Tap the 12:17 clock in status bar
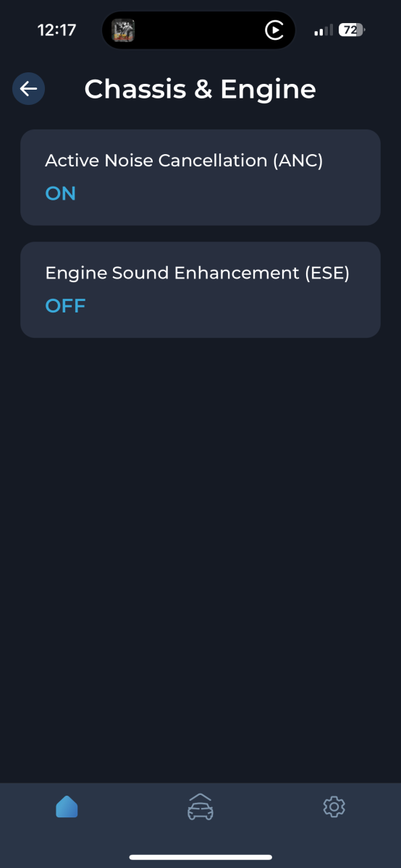Screen dimensions: 401x868 [x=56, y=30]
